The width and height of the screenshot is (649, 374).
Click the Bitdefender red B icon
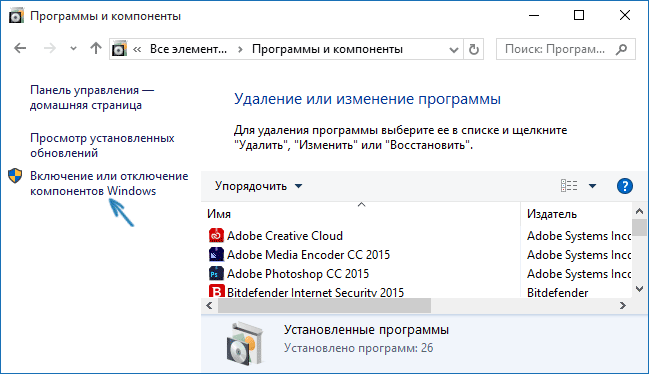point(216,291)
